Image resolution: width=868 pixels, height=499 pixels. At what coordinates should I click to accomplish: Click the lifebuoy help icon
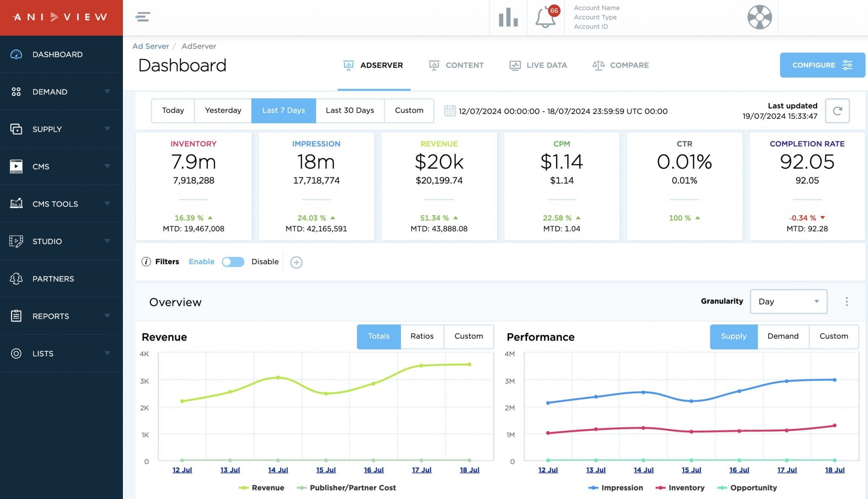pos(759,17)
